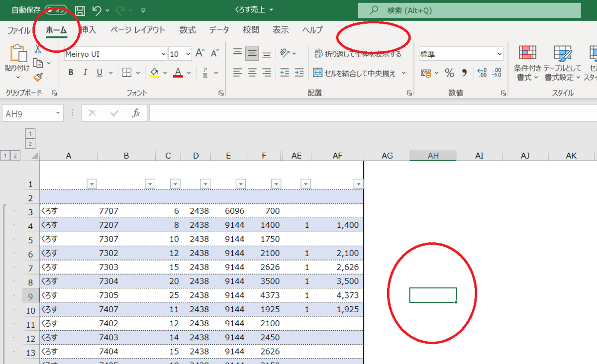Apply the borders icon

[127, 73]
